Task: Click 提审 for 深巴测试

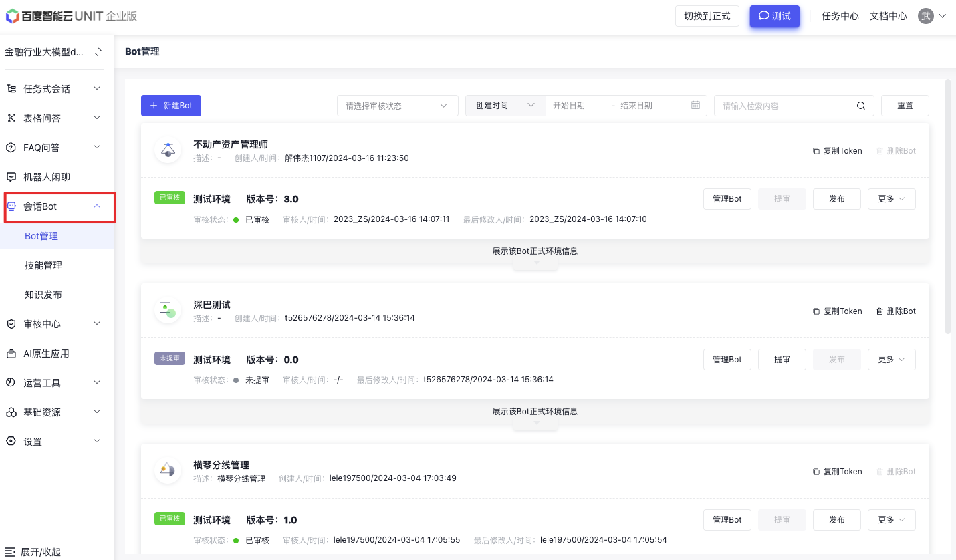Action: (782, 360)
